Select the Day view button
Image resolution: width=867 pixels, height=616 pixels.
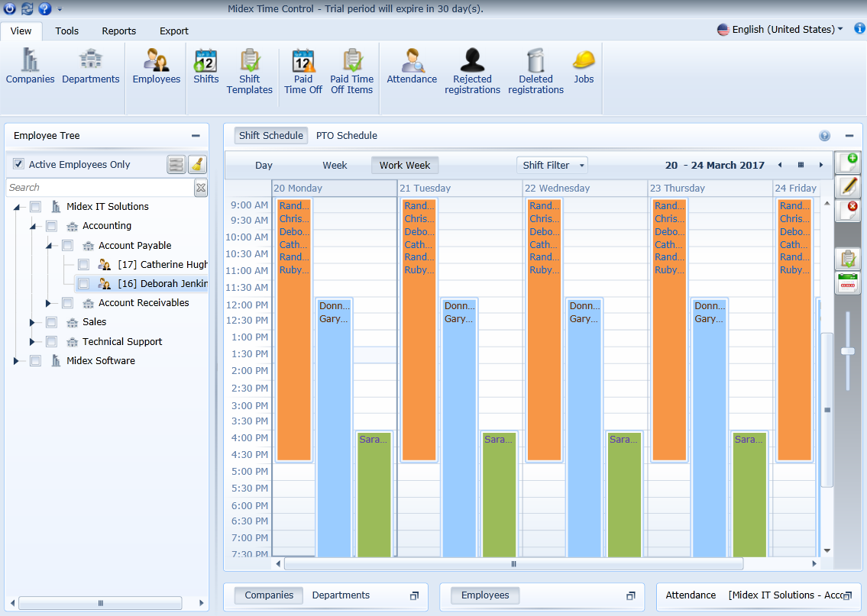263,165
